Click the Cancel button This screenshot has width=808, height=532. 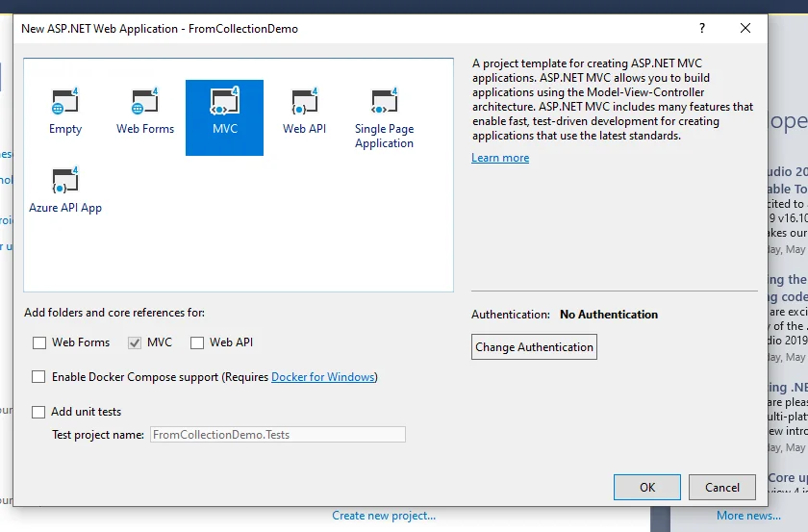pyautogui.click(x=722, y=487)
